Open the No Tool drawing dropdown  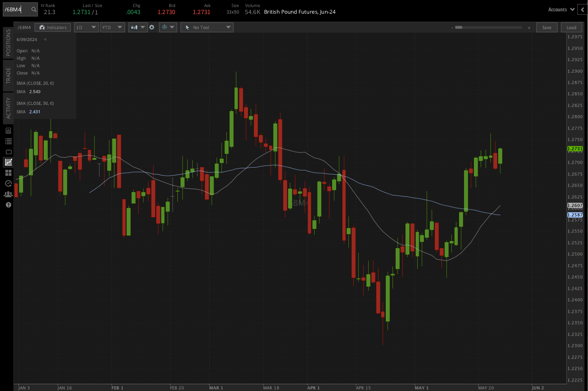click(x=207, y=27)
